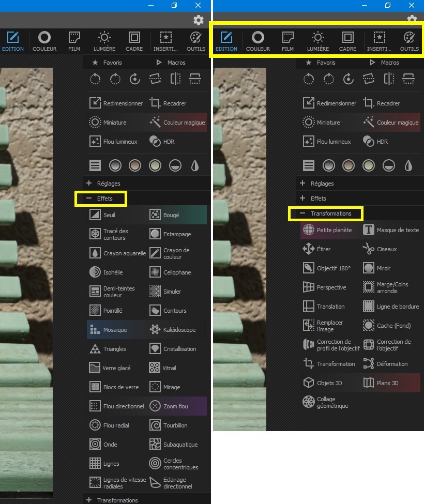Screen dimensions: 424x504
Task: Open the Perspective transformation
Action: [324, 287]
